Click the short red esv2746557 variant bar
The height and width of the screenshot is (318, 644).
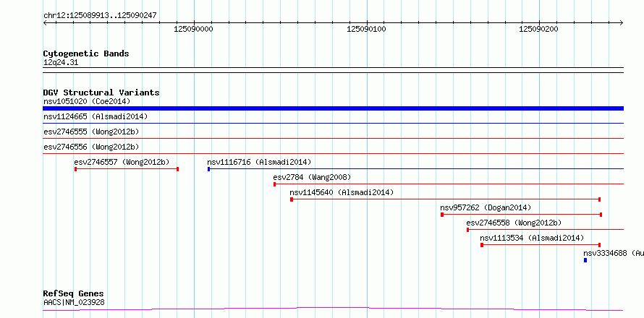coord(127,169)
